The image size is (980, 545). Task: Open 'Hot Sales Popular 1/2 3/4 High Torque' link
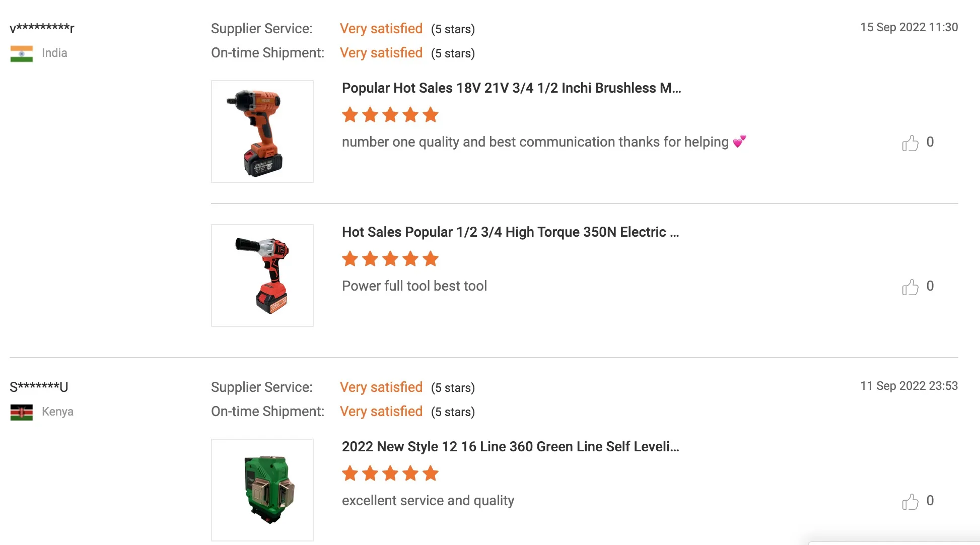[510, 232]
